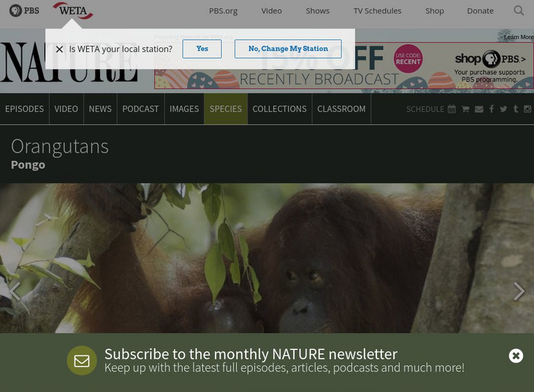This screenshot has width=534, height=392.
Task: Open the Facebook icon
Action: click(491, 109)
